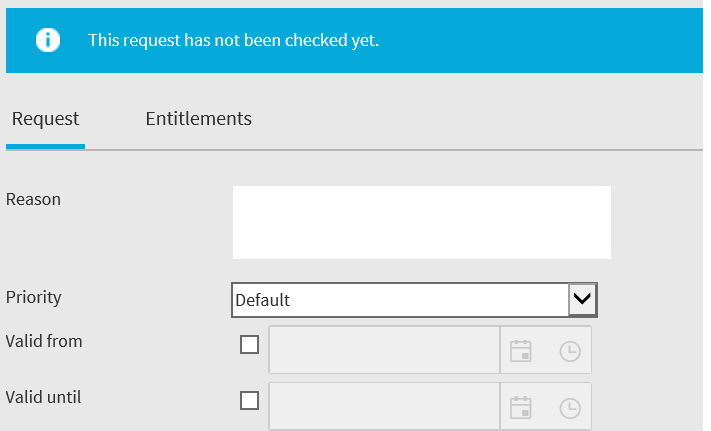Click the Valid until label text
Image resolution: width=711 pixels, height=431 pixels.
(44, 397)
